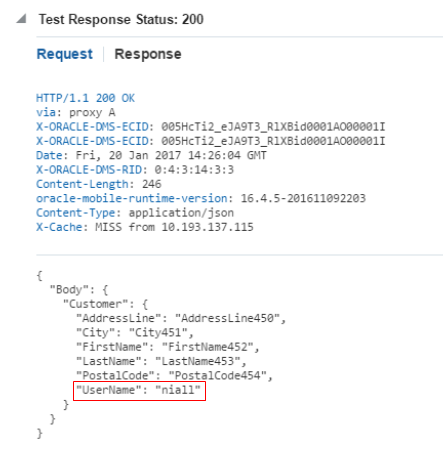Click the FirstName452 value
This screenshot has height=460, width=444.
click(x=208, y=347)
